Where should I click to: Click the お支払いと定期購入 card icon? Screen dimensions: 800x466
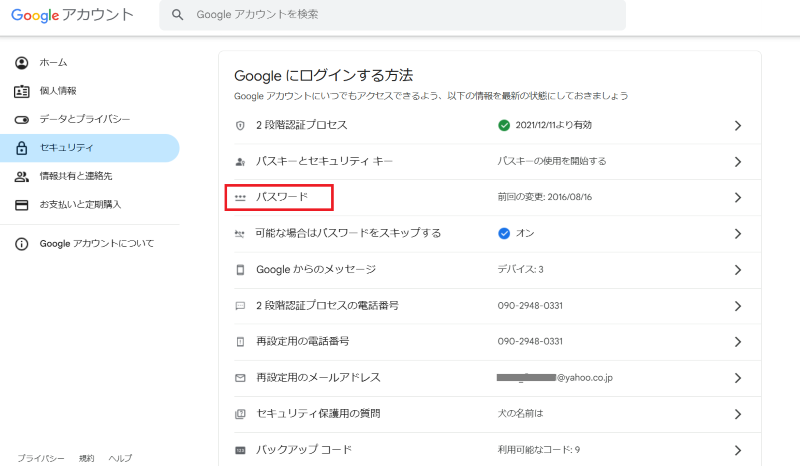(x=21, y=205)
